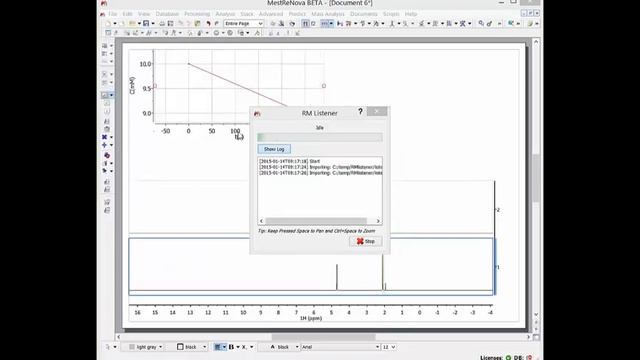Click the RM Listener progress bar
The image size is (640, 360).
coord(320,137)
